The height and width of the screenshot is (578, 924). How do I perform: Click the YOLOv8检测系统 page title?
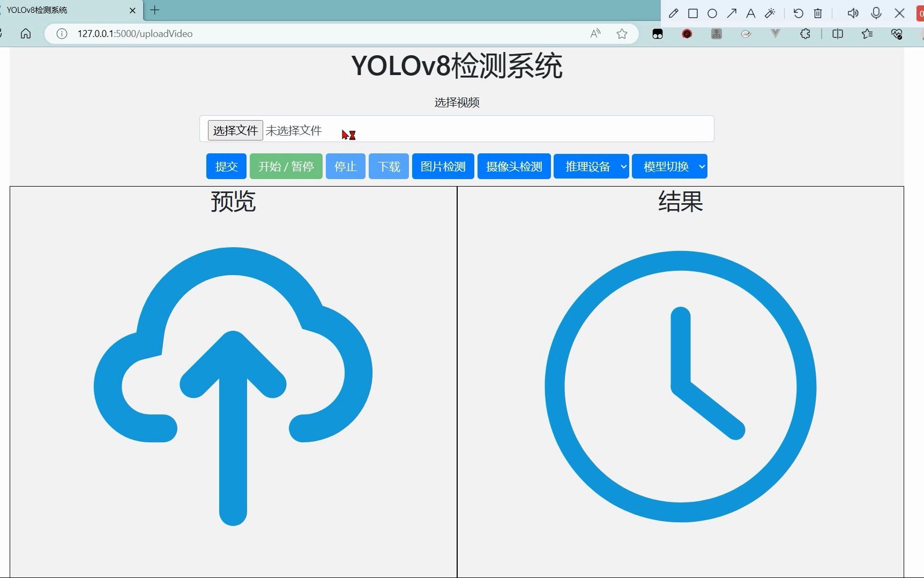(x=457, y=66)
